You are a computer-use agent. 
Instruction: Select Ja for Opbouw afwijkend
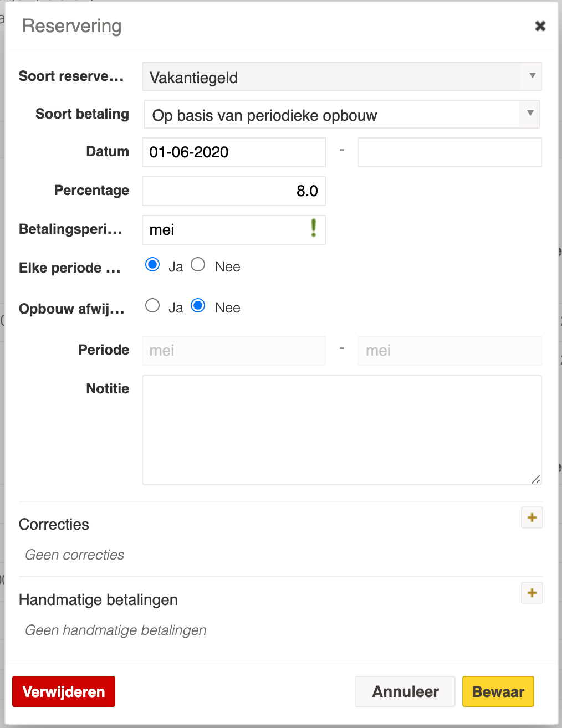[152, 306]
